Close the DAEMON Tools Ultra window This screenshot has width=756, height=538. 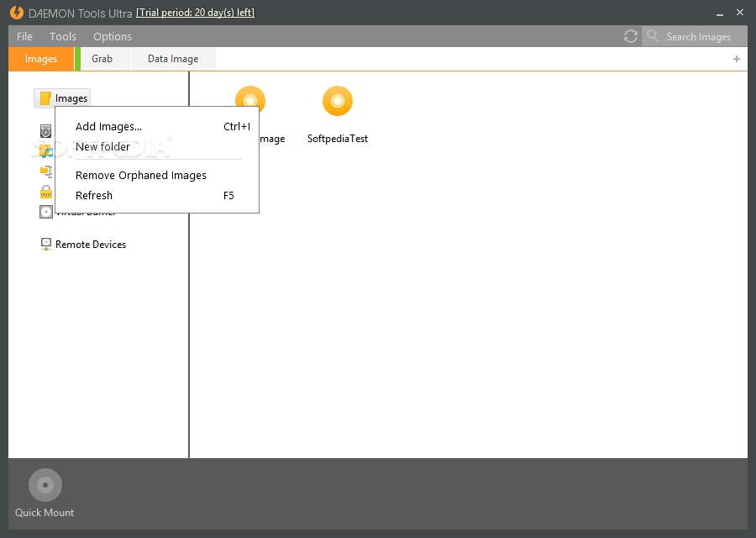pyautogui.click(x=740, y=13)
